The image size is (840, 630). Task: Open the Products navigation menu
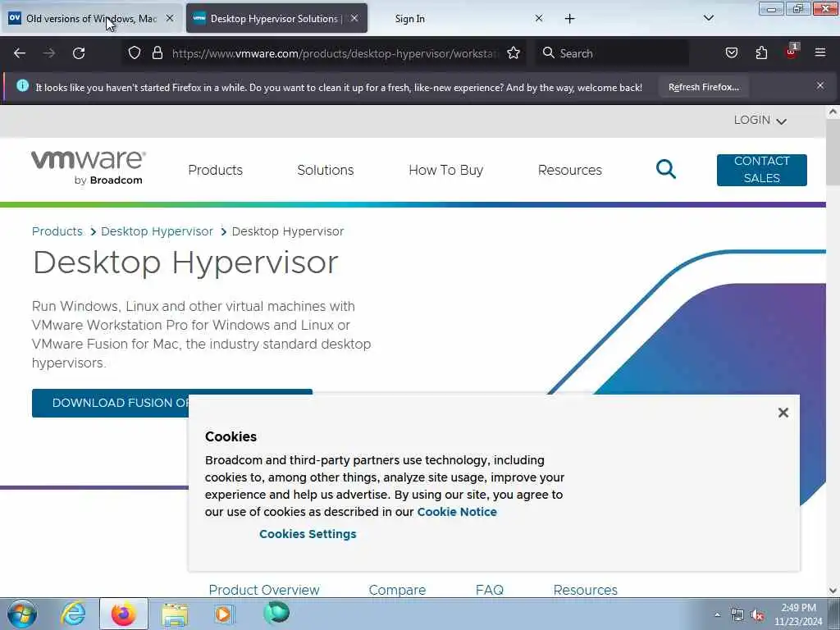click(216, 170)
